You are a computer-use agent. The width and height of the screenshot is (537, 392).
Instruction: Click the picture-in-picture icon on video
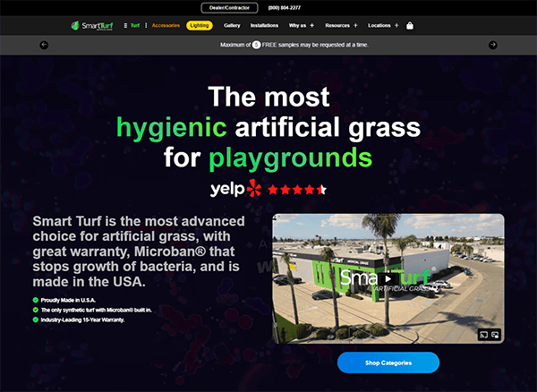tap(495, 335)
